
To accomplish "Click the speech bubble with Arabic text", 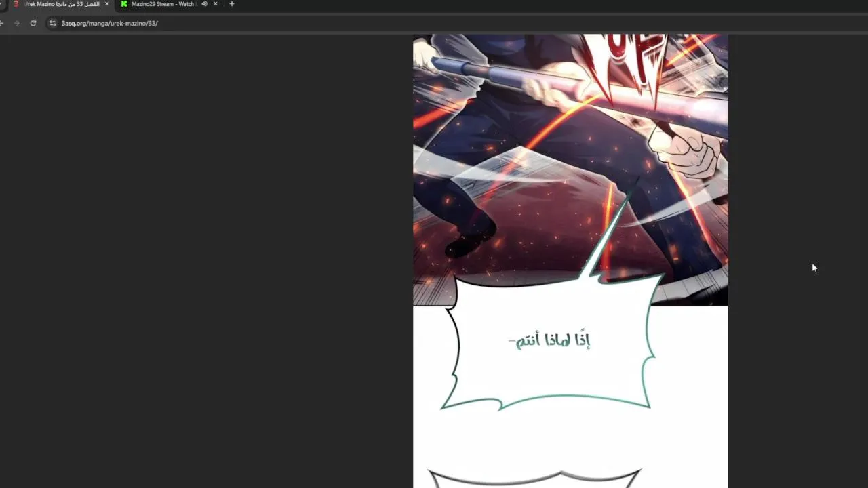I will point(551,342).
